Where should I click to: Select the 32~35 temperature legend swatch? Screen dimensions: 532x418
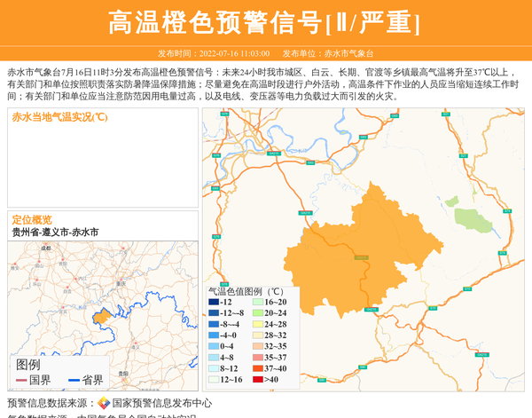[260, 347]
